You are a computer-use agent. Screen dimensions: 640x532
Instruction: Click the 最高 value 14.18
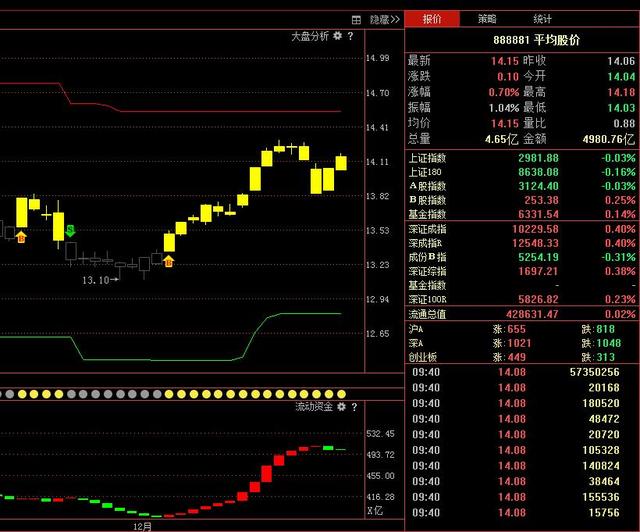pos(621,92)
